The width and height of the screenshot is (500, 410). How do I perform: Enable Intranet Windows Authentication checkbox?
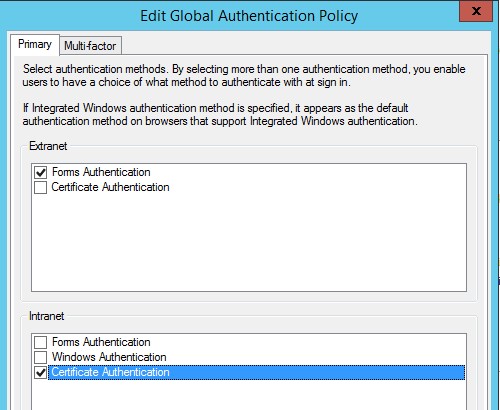click(40, 357)
